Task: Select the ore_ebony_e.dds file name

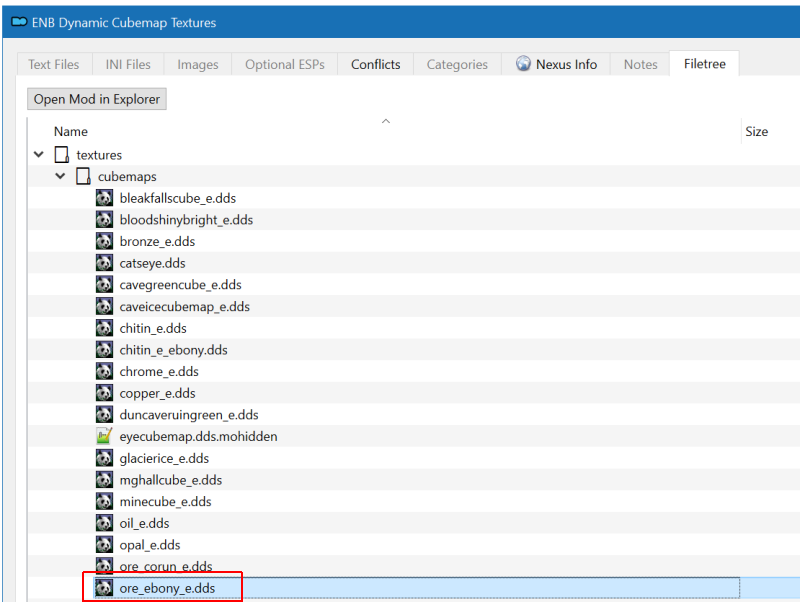Action: point(167,588)
